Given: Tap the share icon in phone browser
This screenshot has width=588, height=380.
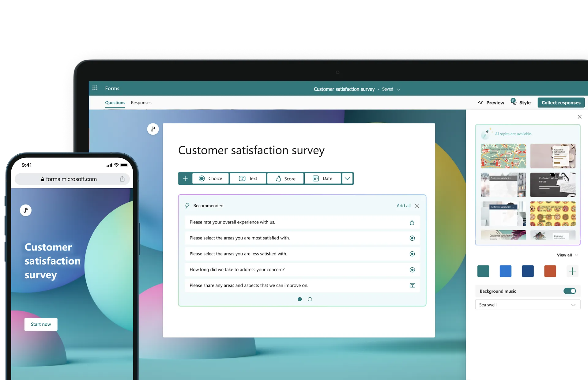Looking at the screenshot, I should point(122,179).
